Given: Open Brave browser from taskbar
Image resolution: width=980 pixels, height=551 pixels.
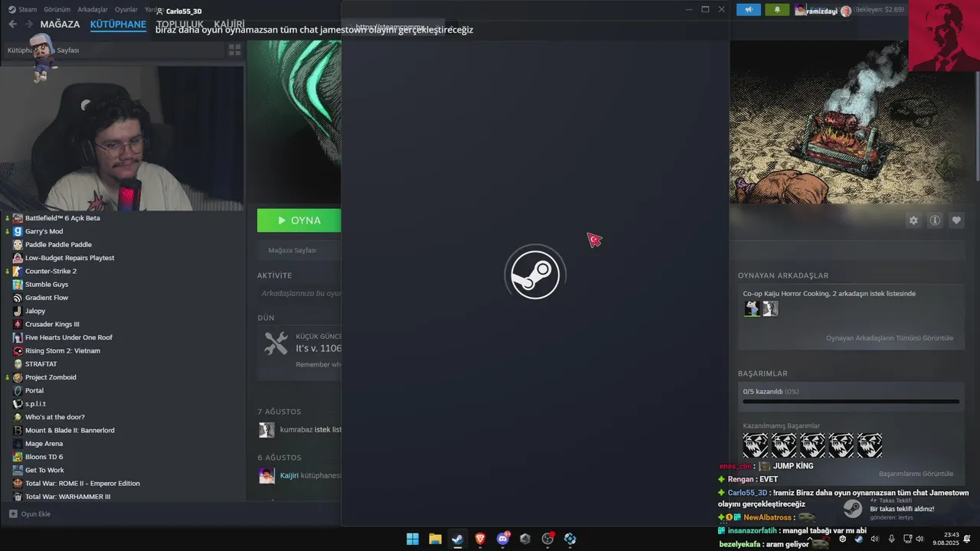Looking at the screenshot, I should point(480,539).
